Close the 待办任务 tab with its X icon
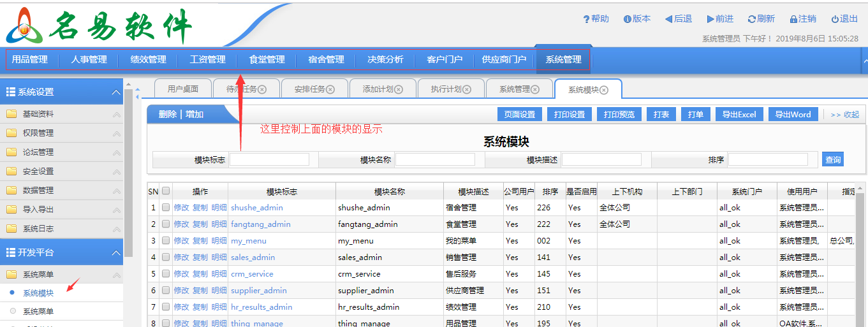868x327 pixels. click(261, 89)
